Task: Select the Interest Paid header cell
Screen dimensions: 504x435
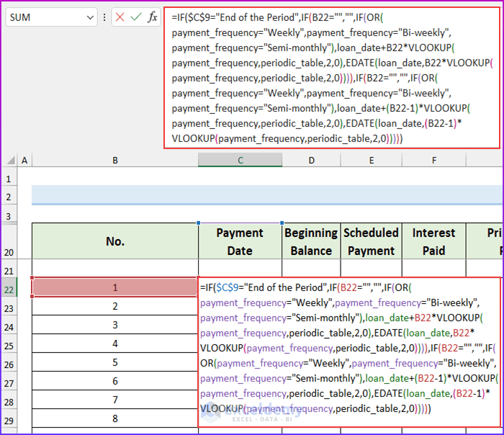Action: point(433,241)
